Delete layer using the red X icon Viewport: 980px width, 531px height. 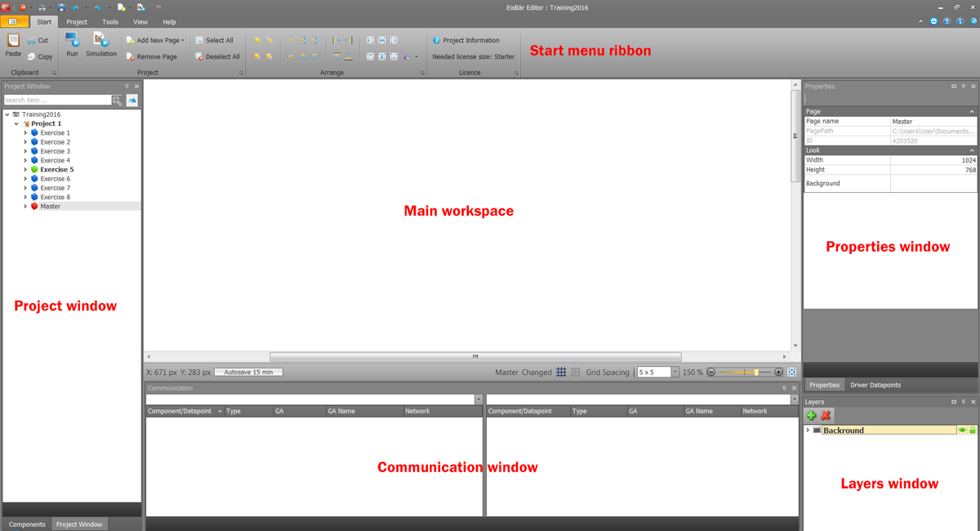coord(826,416)
